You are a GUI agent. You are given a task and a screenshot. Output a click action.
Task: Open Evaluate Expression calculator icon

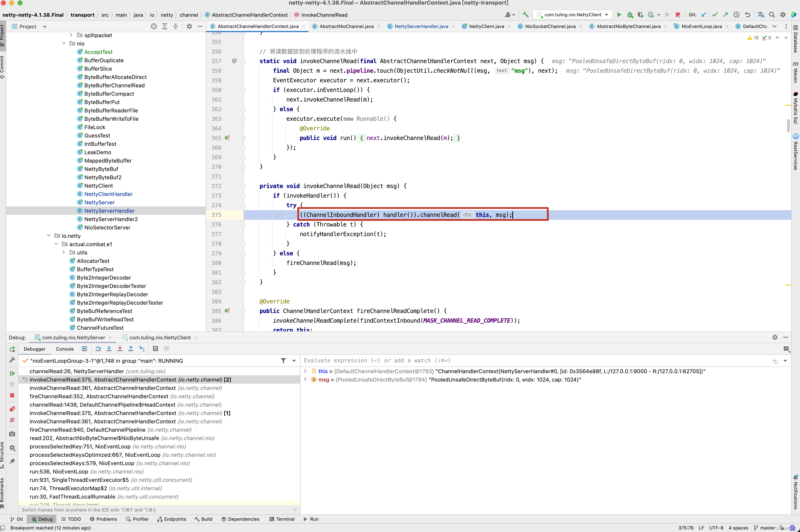pyautogui.click(x=155, y=349)
